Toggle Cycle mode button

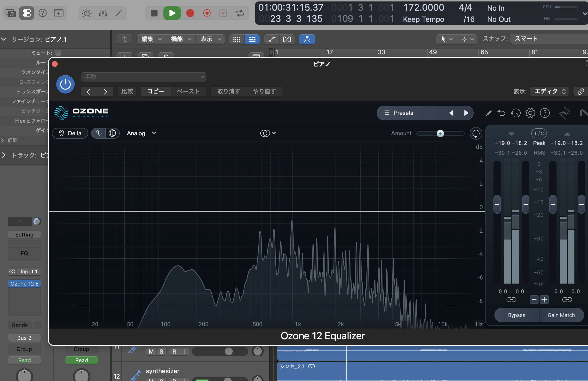pyautogui.click(x=240, y=13)
